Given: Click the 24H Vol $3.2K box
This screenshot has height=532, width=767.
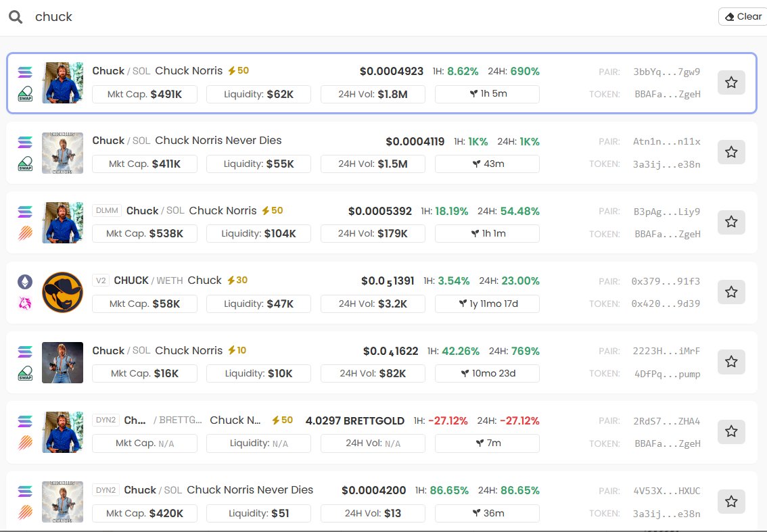Looking at the screenshot, I should click(x=373, y=304).
